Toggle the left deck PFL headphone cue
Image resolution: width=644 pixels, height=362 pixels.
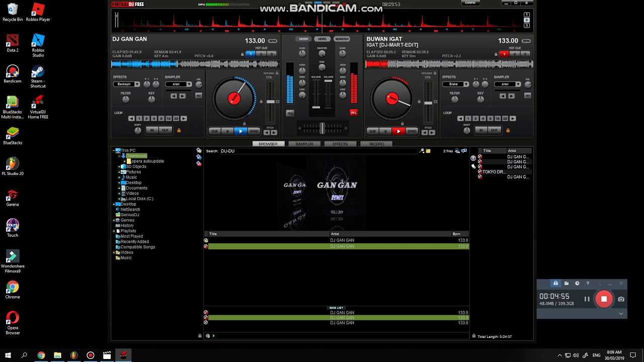click(x=290, y=113)
